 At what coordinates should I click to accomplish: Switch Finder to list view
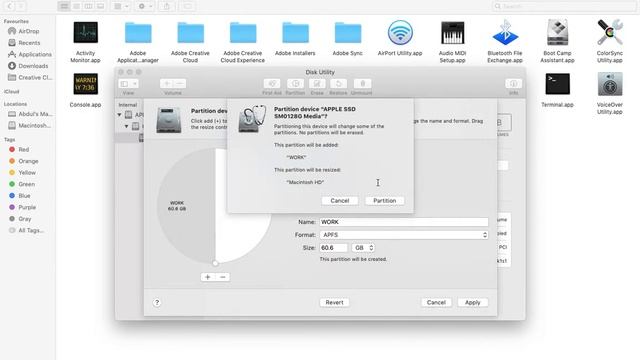76,6
